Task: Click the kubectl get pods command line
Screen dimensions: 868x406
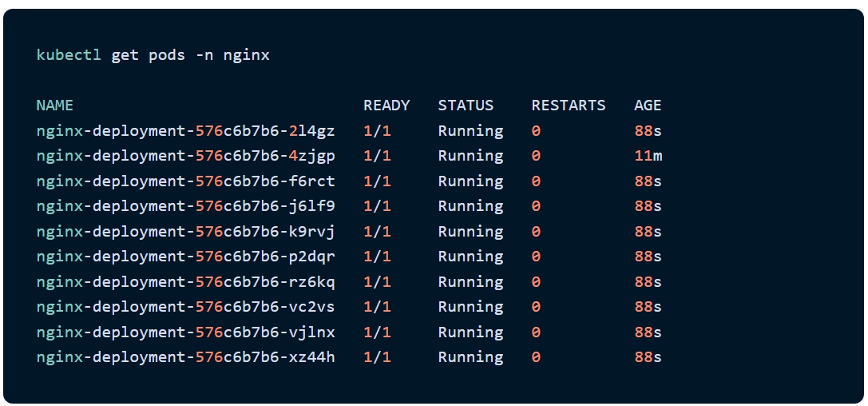Action: [x=153, y=55]
